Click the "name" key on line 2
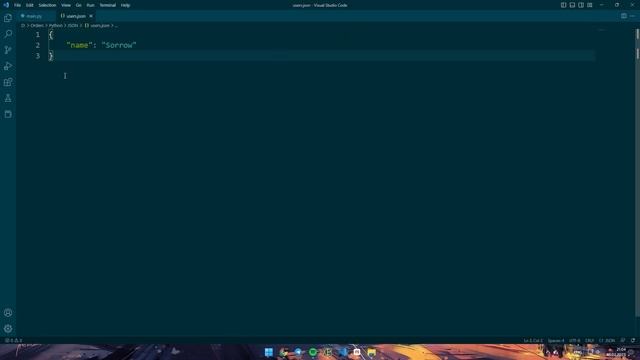This screenshot has width=640, height=360. coord(79,45)
